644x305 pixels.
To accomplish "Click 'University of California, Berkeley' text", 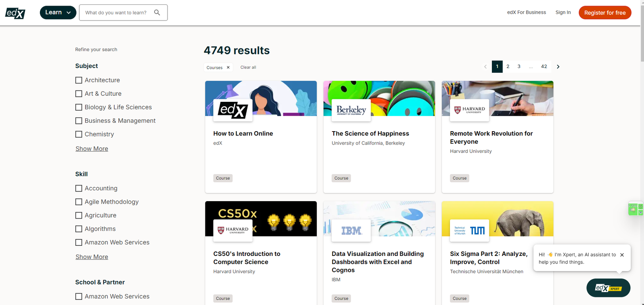I will [368, 143].
